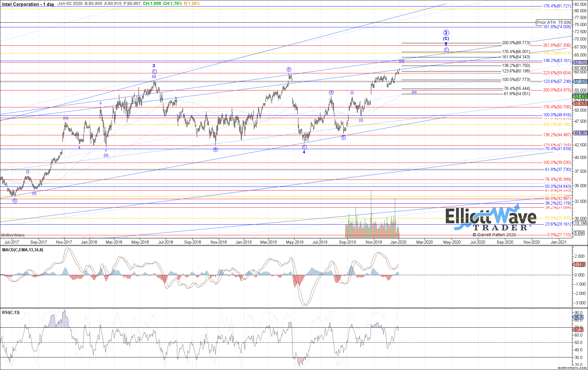The image size is (588, 370).
Task: Click the price value "P:60.901"
Action: pyautogui.click(x=132, y=4)
